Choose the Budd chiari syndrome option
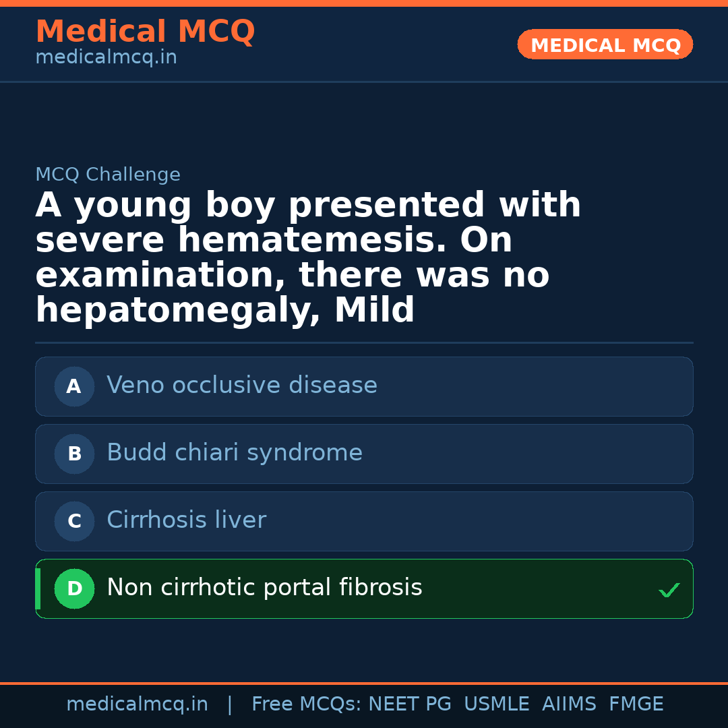This screenshot has height=728, width=728. tap(234, 453)
